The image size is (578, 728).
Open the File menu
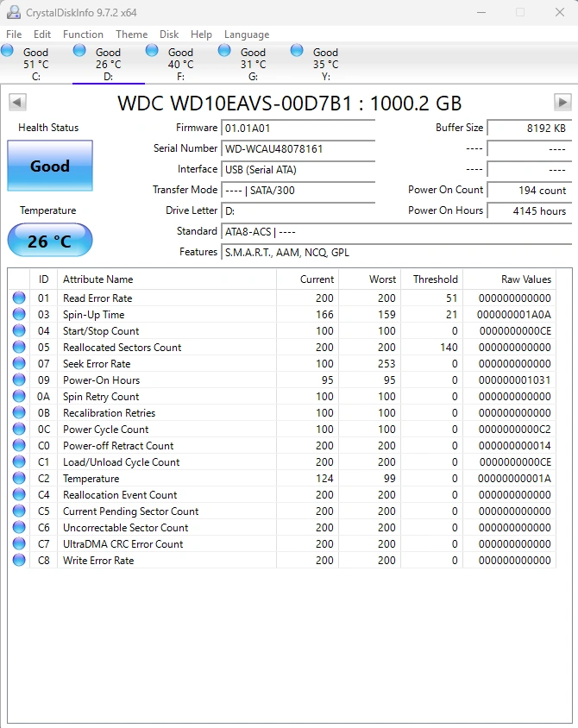click(x=14, y=35)
